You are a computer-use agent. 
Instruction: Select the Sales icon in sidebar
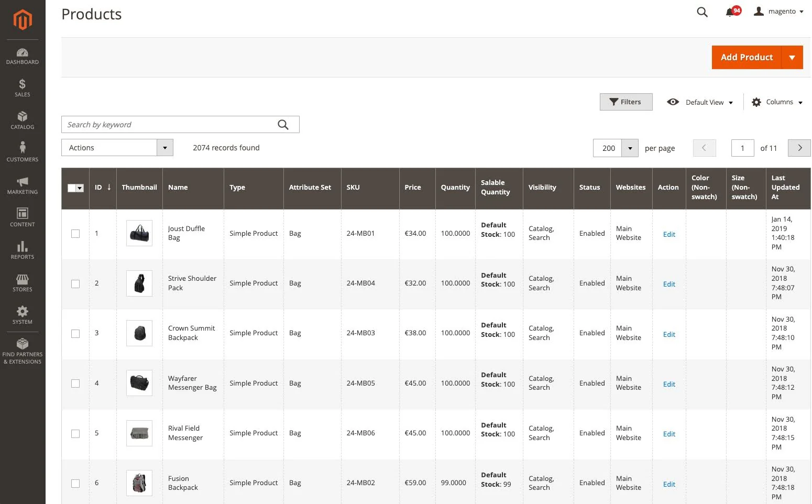tap(22, 88)
